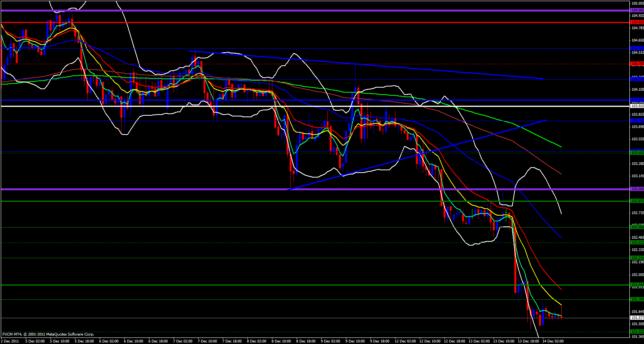The width and height of the screenshot is (644, 344).
Task: Click the 102.580 price level label
Action: (x=637, y=227)
